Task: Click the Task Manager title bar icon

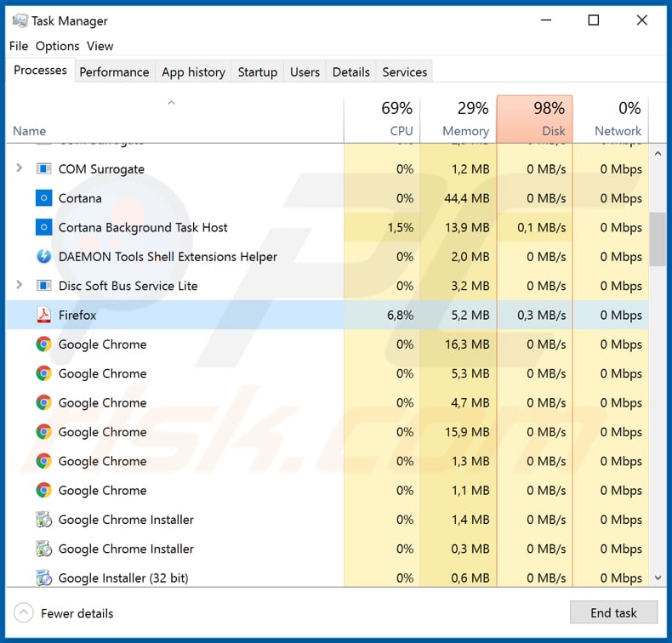Action: point(20,20)
